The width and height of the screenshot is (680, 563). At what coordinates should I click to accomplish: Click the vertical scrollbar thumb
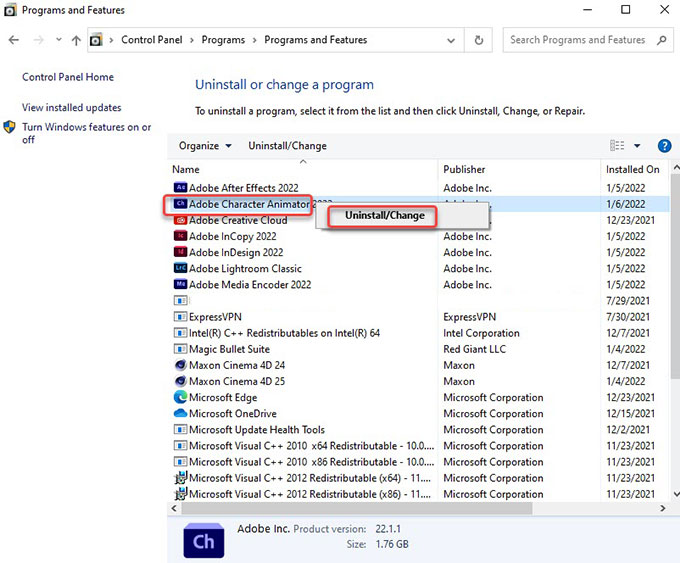[x=676, y=275]
